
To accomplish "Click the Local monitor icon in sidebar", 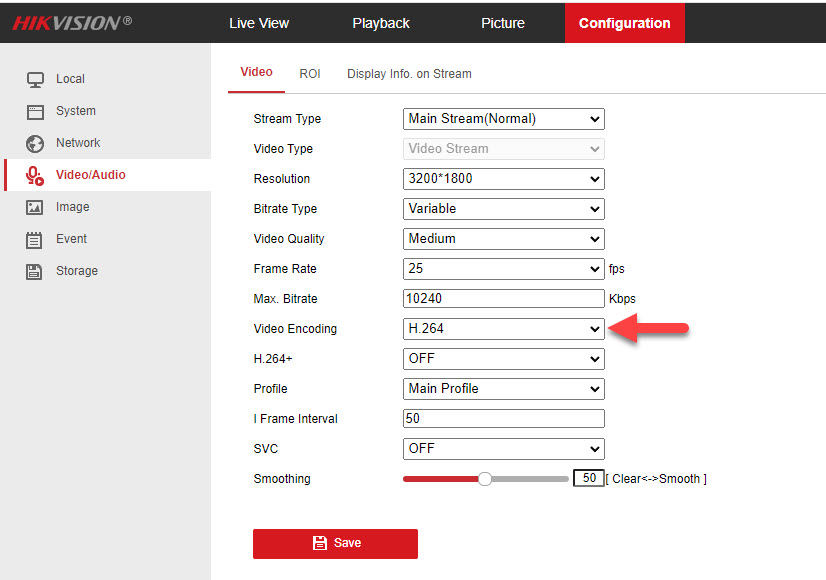I will coord(35,79).
